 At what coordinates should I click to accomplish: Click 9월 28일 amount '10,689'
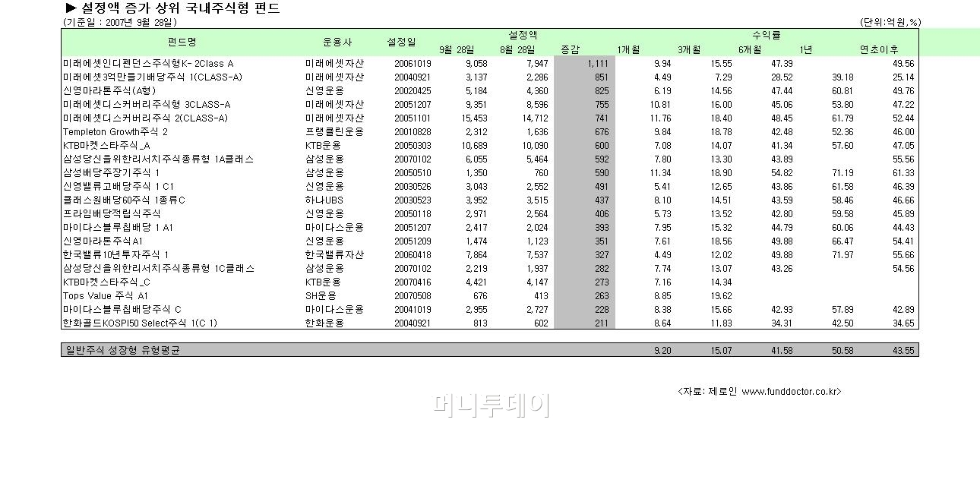click(473, 146)
